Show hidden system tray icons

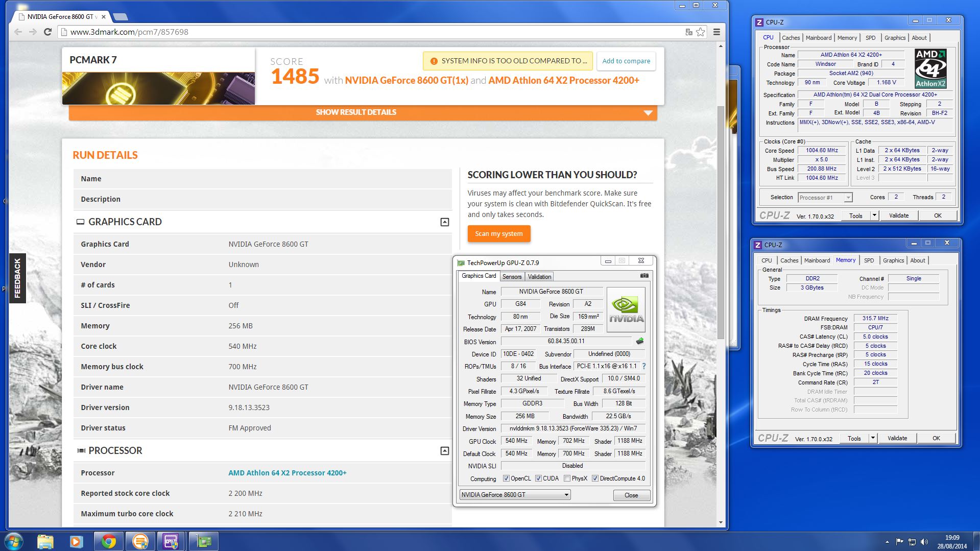[x=887, y=542]
